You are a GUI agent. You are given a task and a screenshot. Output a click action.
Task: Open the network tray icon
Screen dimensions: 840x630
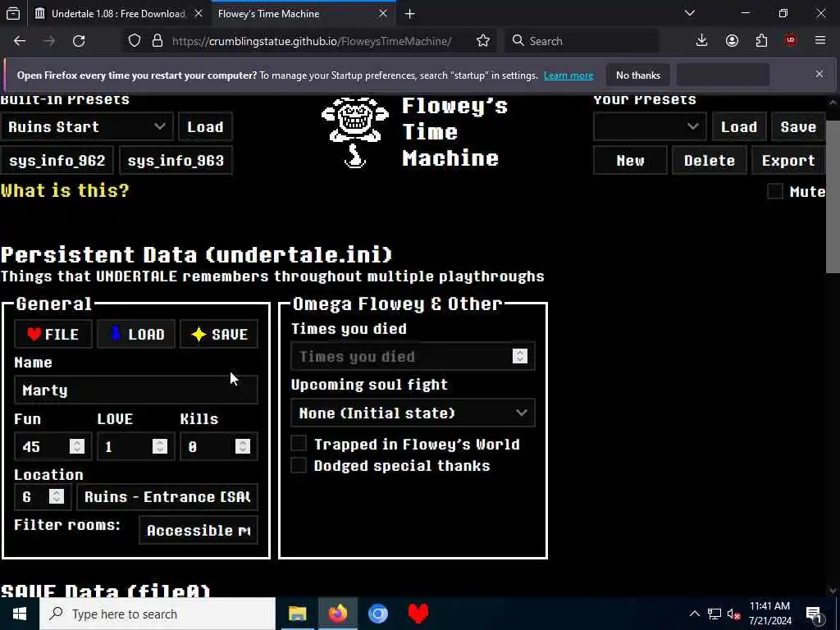click(x=714, y=614)
